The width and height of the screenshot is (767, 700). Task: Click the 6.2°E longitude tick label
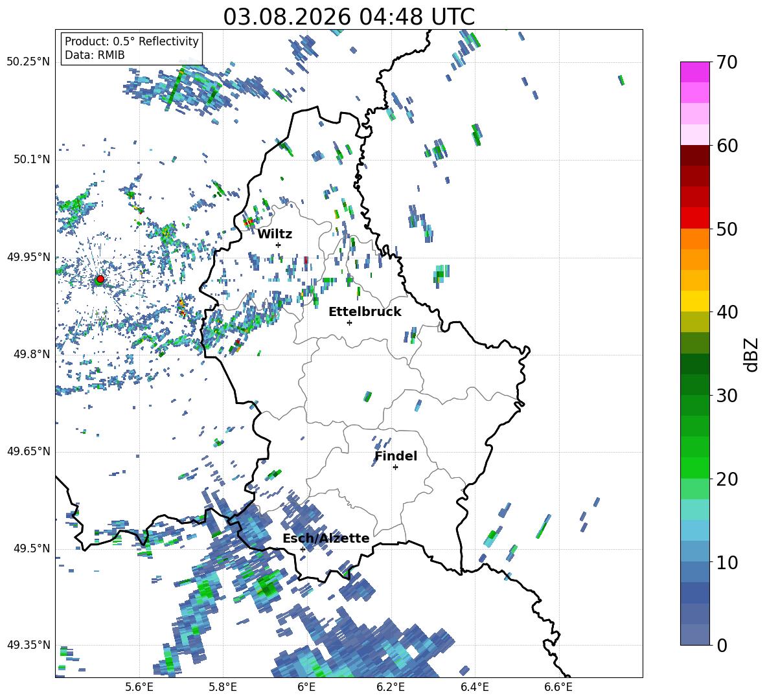click(x=391, y=687)
